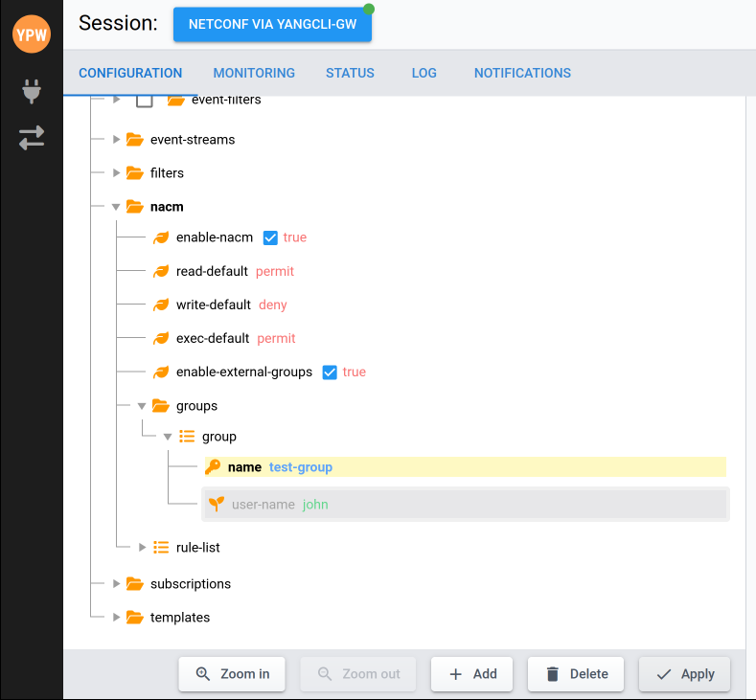Switch to the Monitoring tab

coord(254,73)
